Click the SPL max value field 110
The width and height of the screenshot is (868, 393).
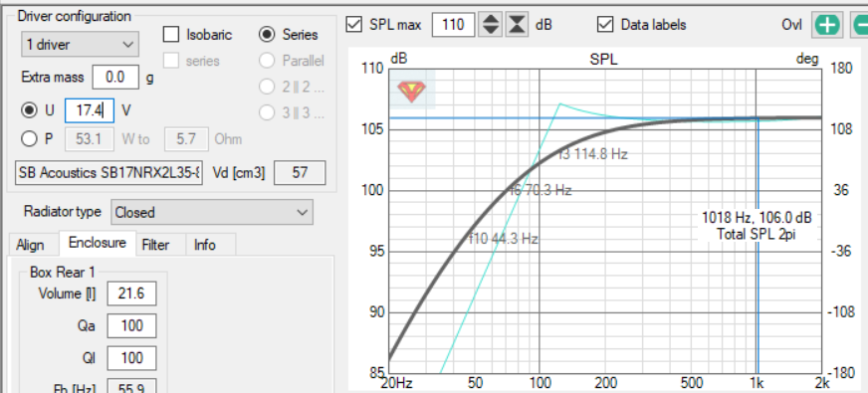(x=453, y=25)
